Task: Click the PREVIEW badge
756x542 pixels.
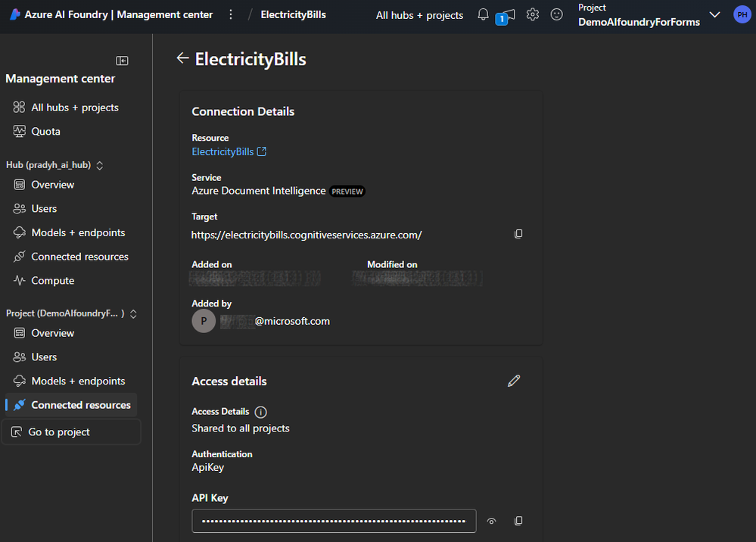Action: pos(347,192)
